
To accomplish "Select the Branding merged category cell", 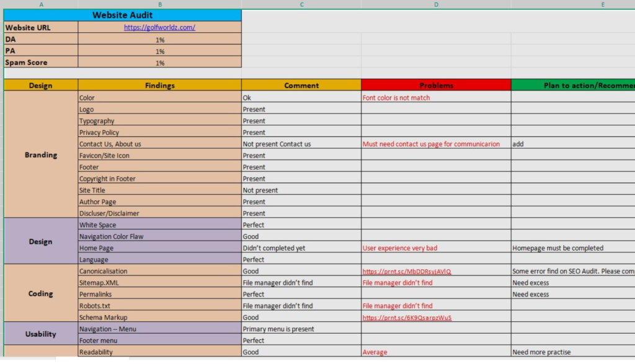I will click(41, 154).
